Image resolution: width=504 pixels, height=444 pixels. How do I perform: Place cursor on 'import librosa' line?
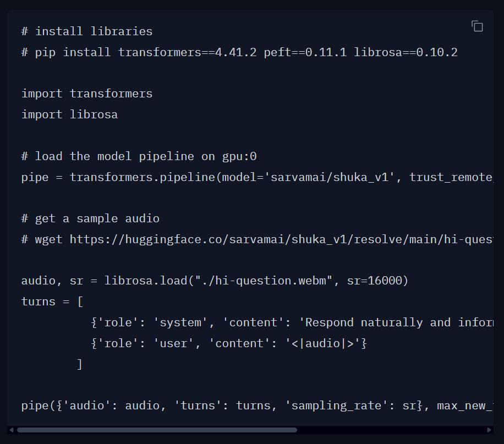tap(69, 115)
